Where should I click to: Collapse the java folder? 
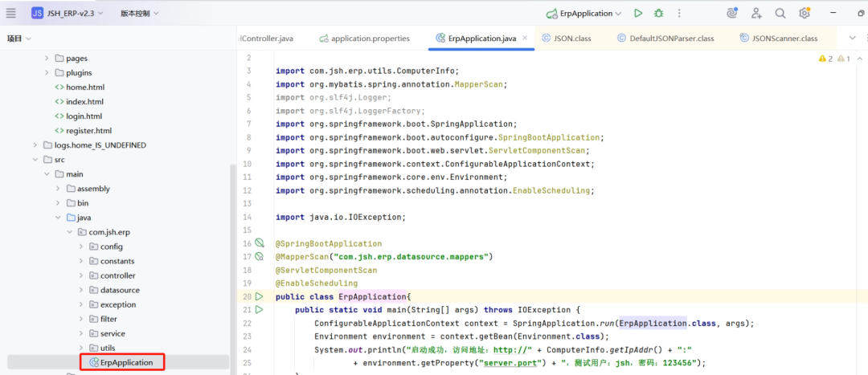[x=58, y=218]
